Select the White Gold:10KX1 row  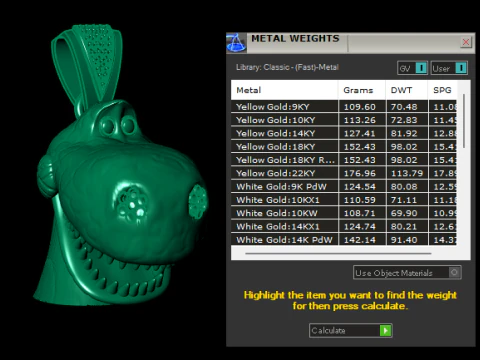[x=344, y=200]
